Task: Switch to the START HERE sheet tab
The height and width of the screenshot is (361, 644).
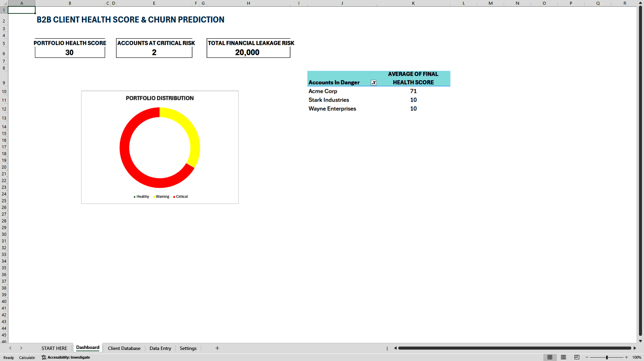Action: point(54,348)
